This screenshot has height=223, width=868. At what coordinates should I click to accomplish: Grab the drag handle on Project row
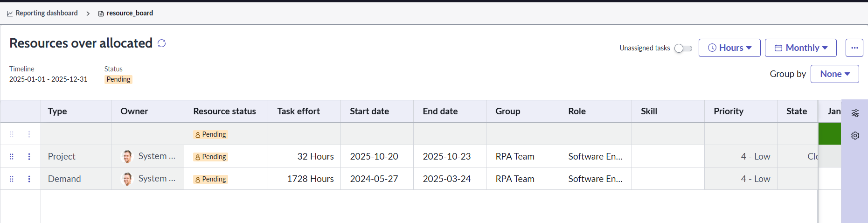[x=12, y=157]
